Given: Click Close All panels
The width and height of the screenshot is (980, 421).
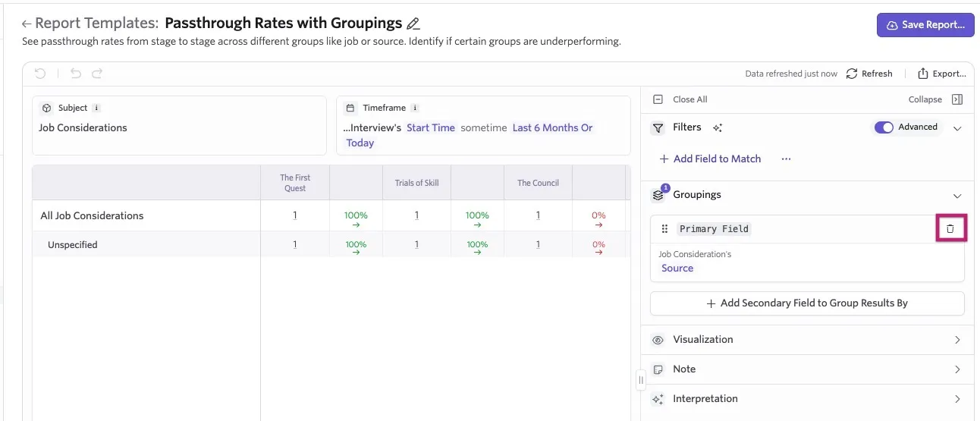Looking at the screenshot, I should [681, 99].
